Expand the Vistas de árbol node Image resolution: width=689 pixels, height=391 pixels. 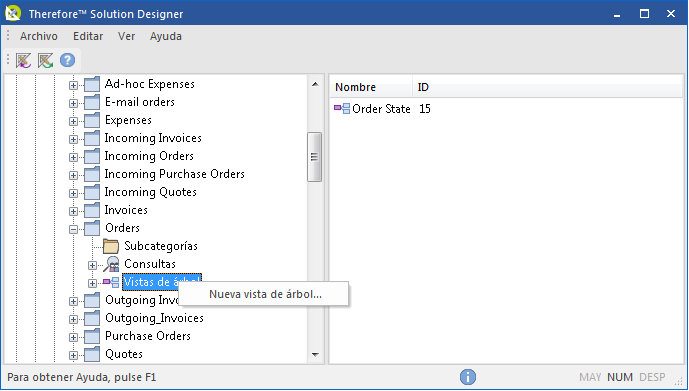[92, 283]
